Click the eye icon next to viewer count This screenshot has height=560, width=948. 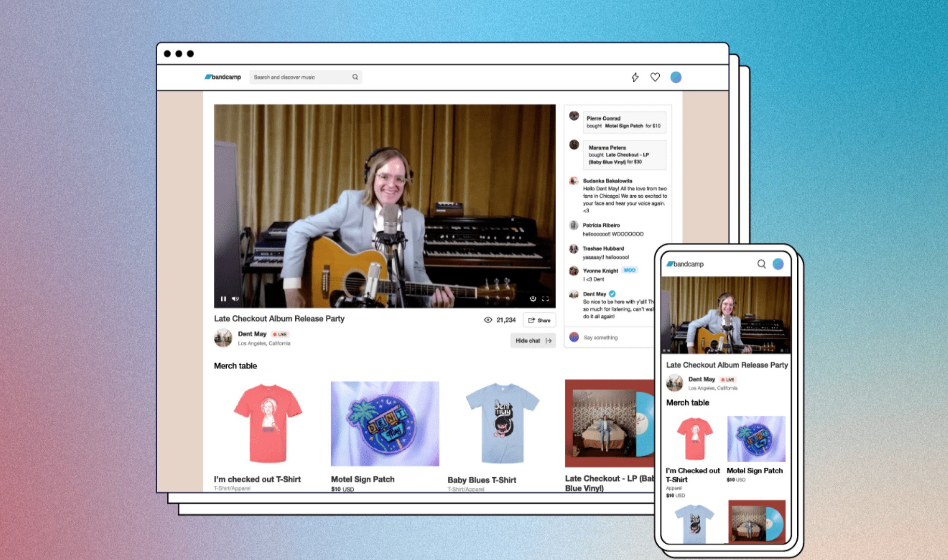point(487,320)
